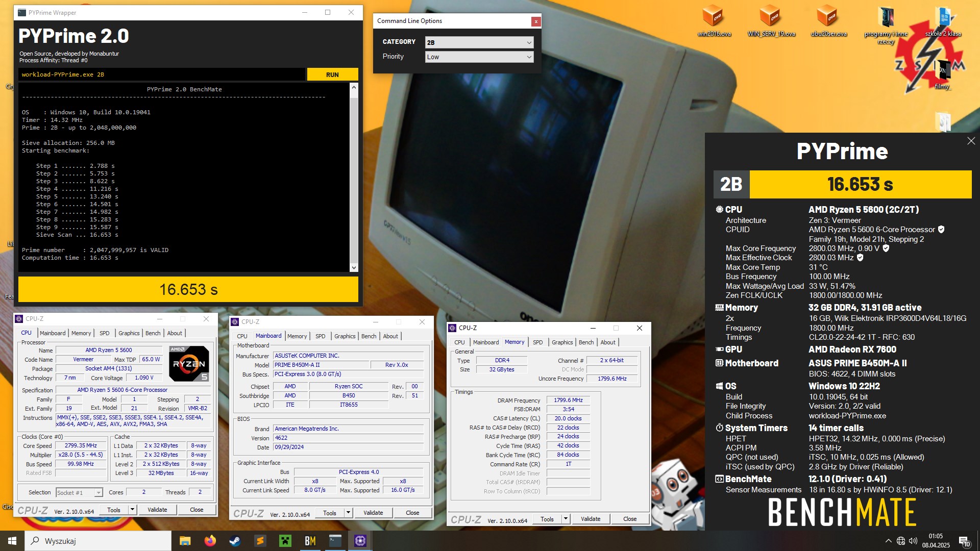
Task: Click the AMD Ryzen 5 5600 Name field
Action: point(109,350)
